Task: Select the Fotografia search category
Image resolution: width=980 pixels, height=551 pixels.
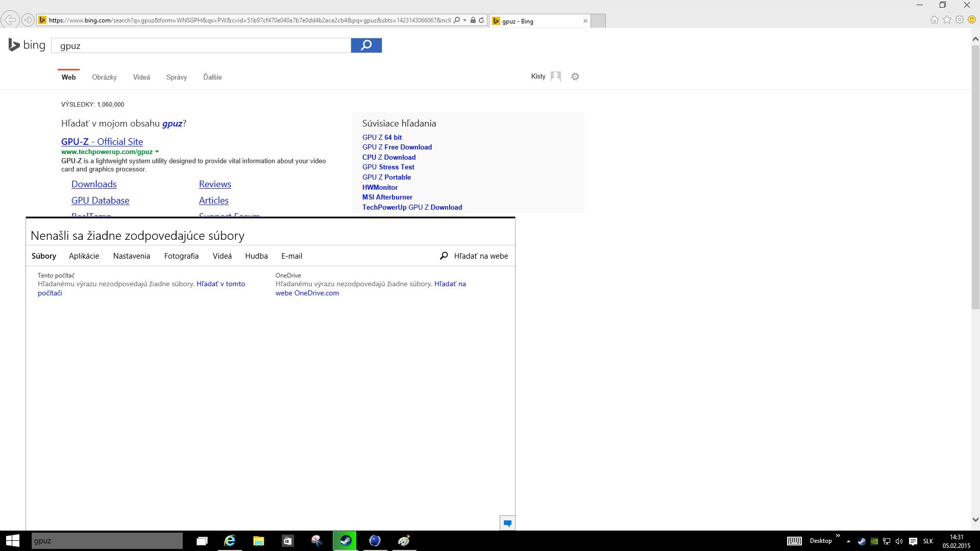Action: (181, 256)
